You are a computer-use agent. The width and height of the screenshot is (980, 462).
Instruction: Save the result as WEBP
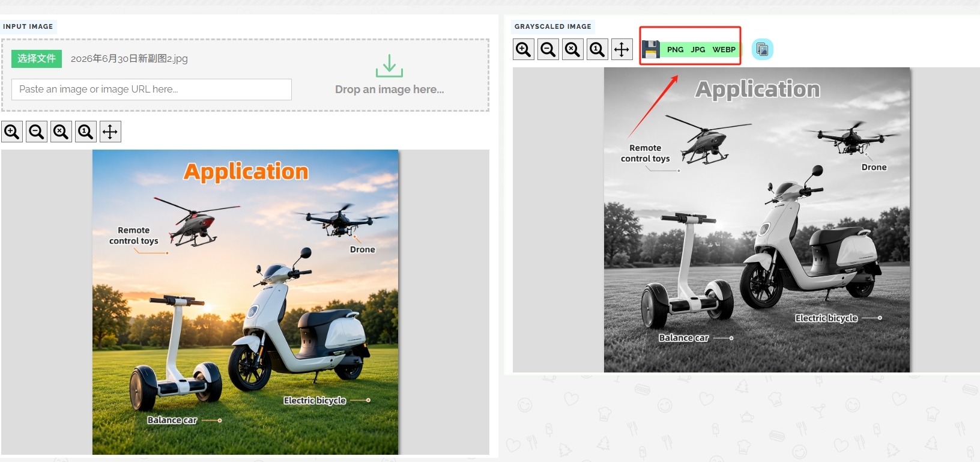click(724, 49)
